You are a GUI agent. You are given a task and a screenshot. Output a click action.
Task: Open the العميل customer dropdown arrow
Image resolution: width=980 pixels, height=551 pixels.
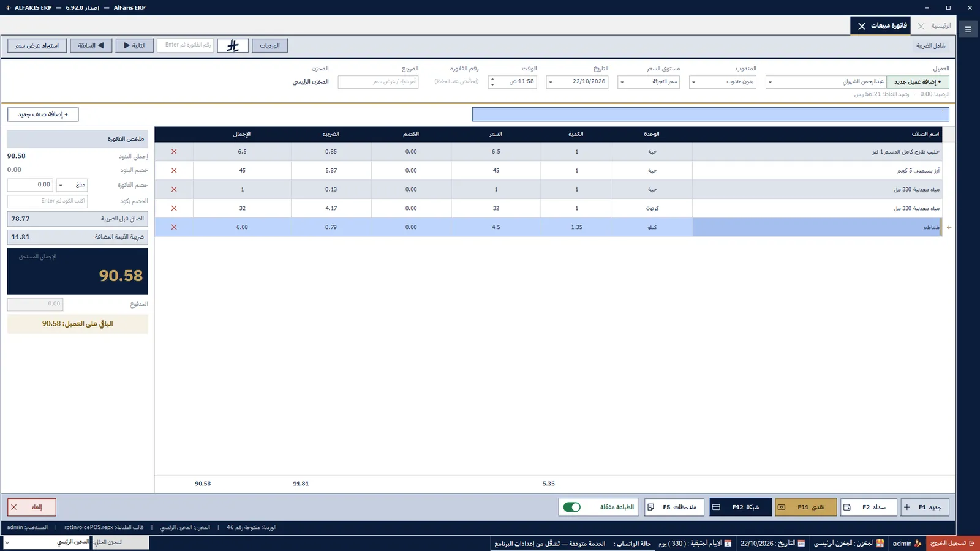click(770, 82)
